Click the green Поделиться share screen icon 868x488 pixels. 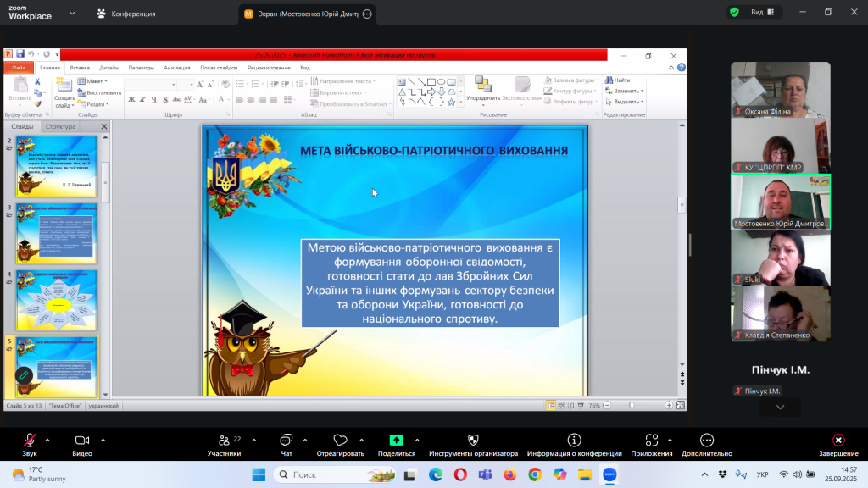pos(396,441)
